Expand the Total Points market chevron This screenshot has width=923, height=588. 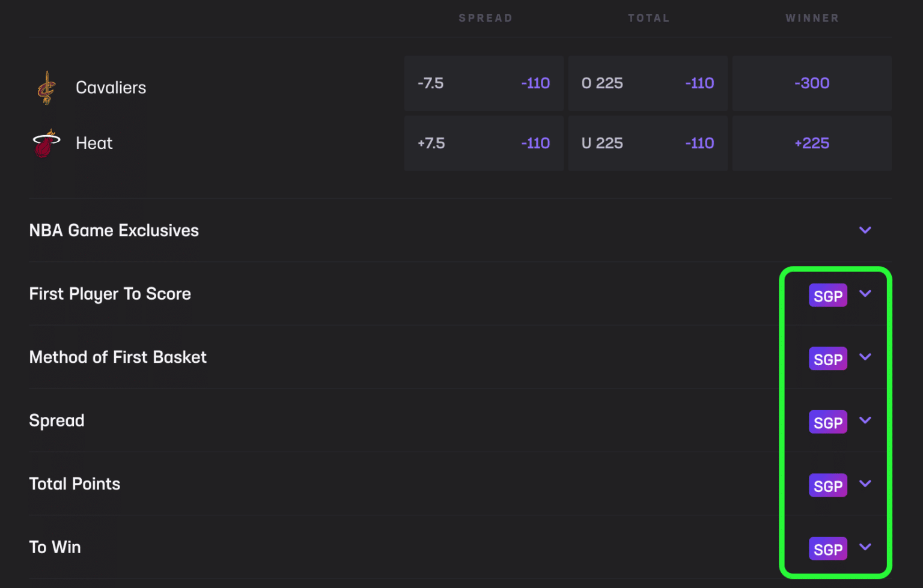(865, 483)
